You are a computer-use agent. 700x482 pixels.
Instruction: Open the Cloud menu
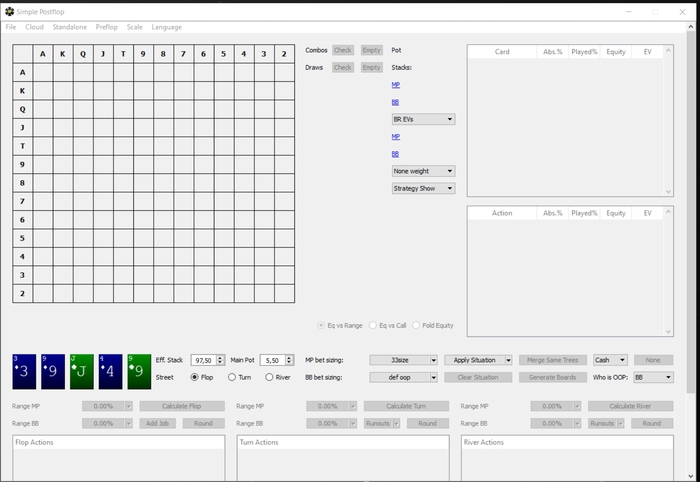[x=34, y=27]
